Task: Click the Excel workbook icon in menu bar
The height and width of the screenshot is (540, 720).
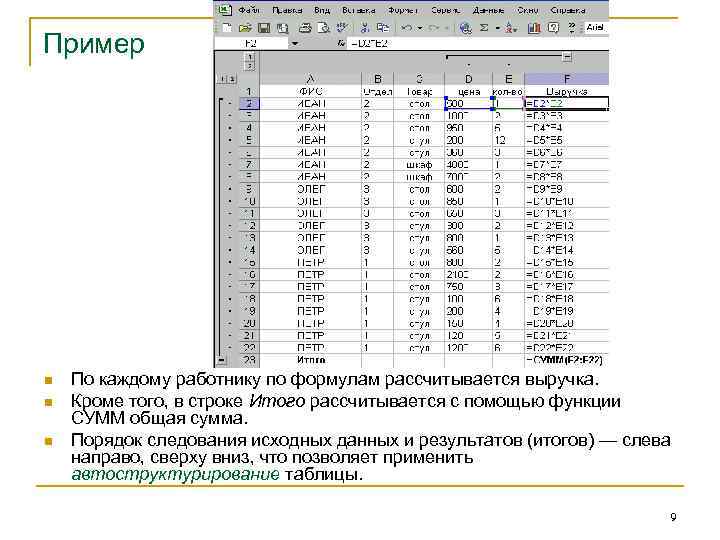Action: pyautogui.click(x=224, y=10)
